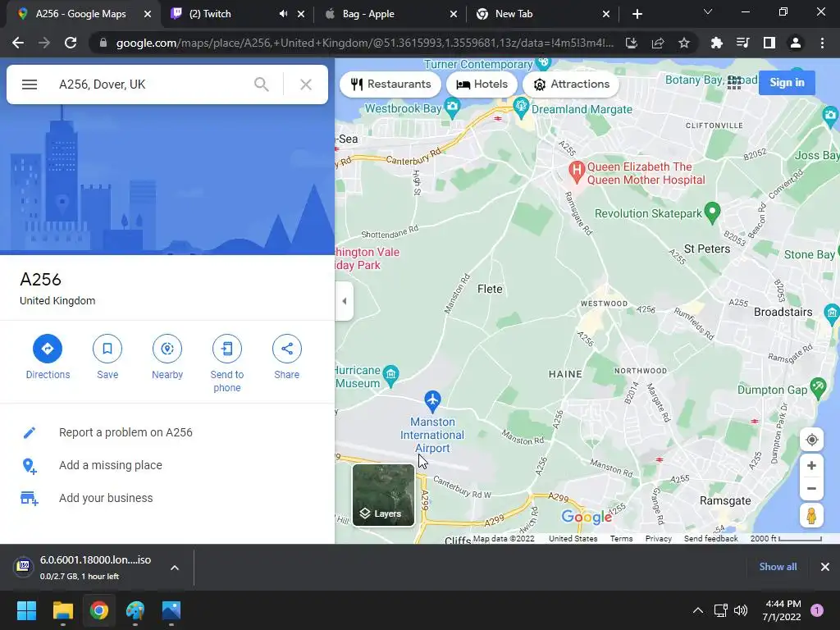
Task: Click the Directions icon button
Action: pyautogui.click(x=48, y=349)
